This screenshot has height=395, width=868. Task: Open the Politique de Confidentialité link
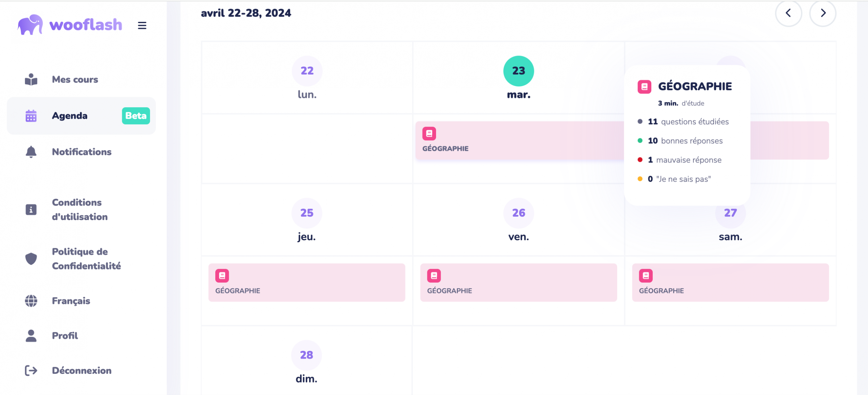pyautogui.click(x=86, y=259)
